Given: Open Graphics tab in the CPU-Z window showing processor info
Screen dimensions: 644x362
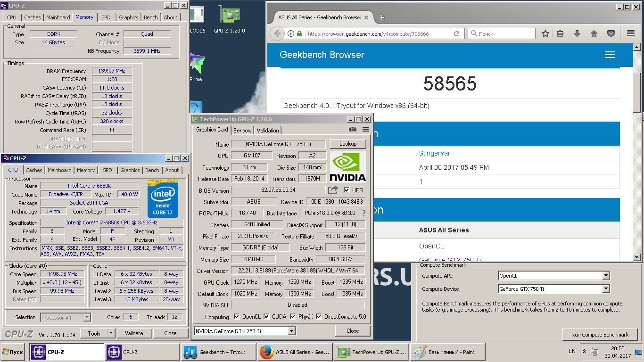Looking at the screenshot, I should point(130,170).
